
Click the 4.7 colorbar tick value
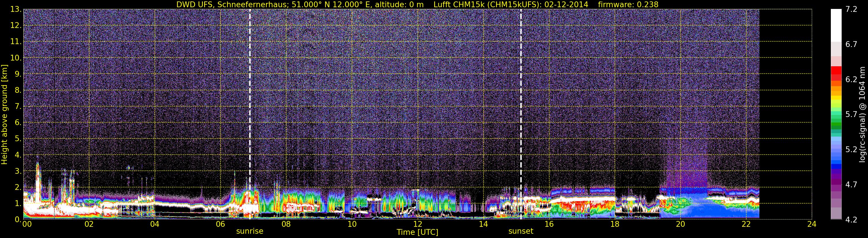[x=851, y=184]
